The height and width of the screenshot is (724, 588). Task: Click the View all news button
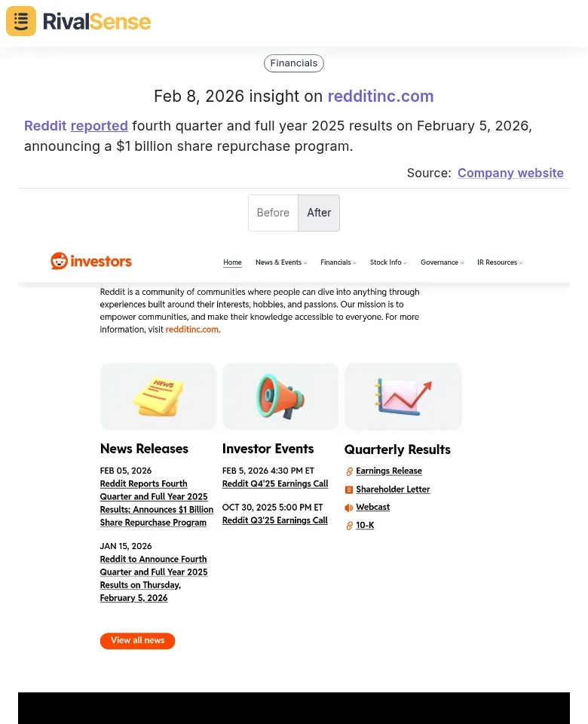[x=137, y=640]
